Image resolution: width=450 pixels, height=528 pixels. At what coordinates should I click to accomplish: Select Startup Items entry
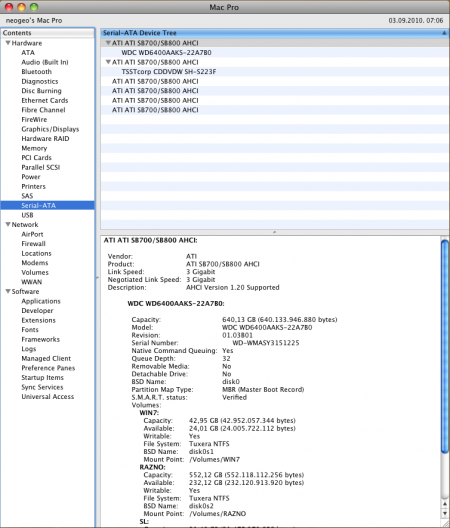point(42,377)
